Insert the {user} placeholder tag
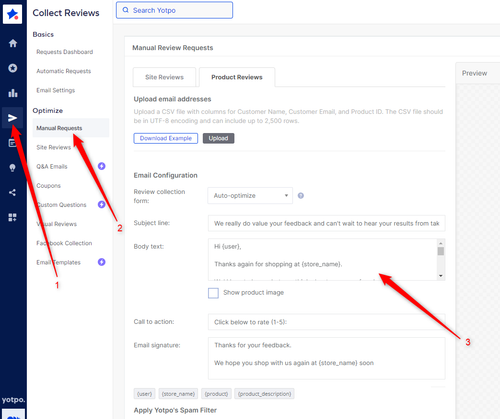The width and height of the screenshot is (500, 419). point(144,394)
